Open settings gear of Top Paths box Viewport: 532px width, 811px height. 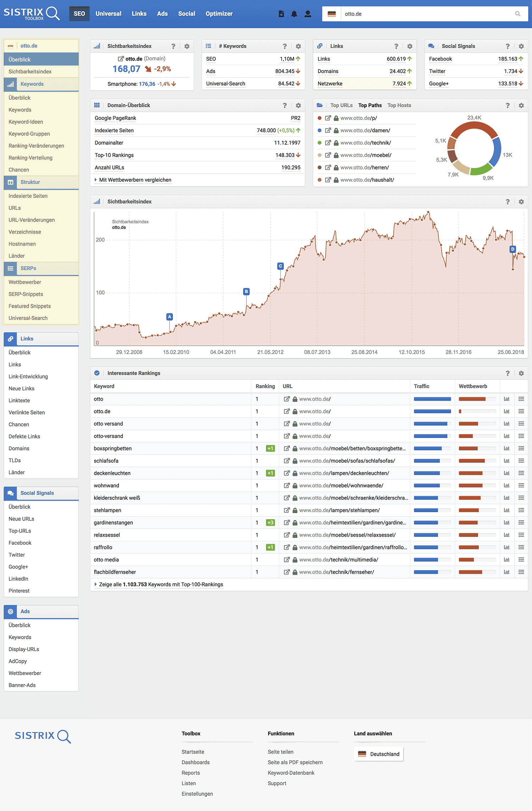coord(521,105)
